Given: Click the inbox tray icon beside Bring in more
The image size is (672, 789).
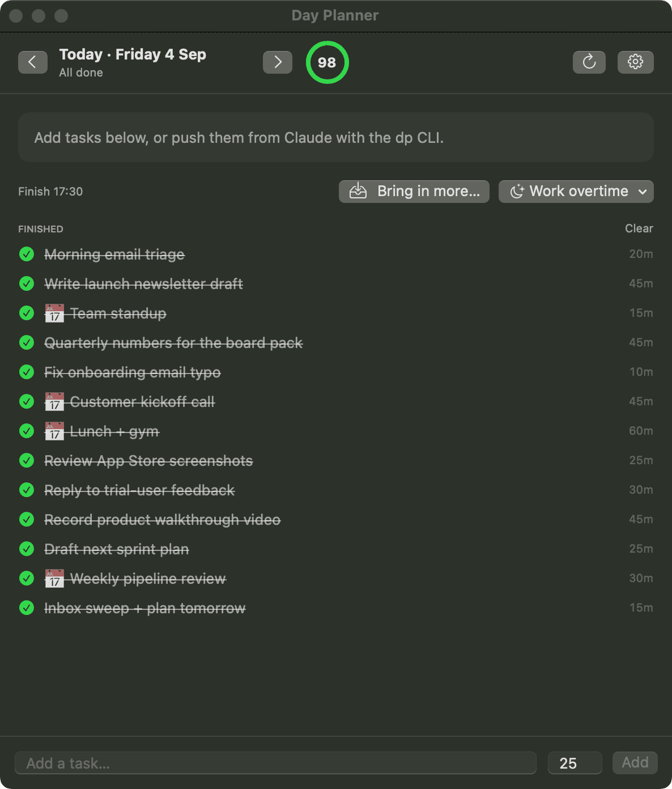Looking at the screenshot, I should pos(358,192).
